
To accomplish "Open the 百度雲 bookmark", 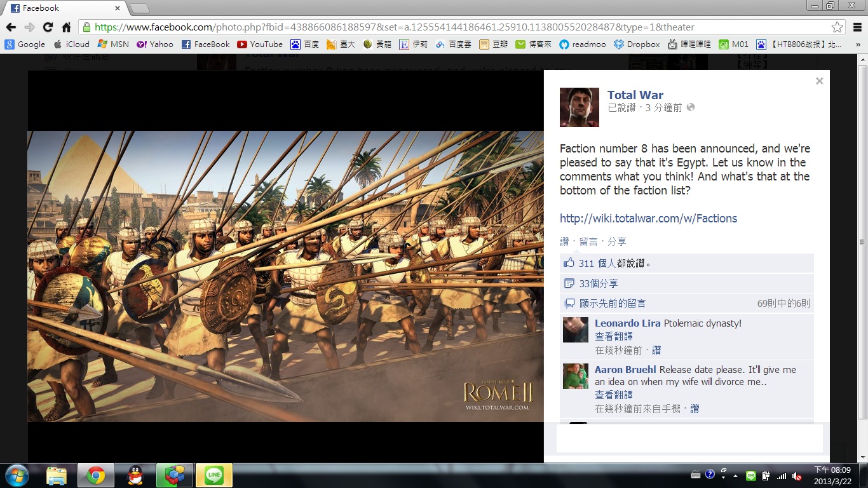I will [x=453, y=44].
